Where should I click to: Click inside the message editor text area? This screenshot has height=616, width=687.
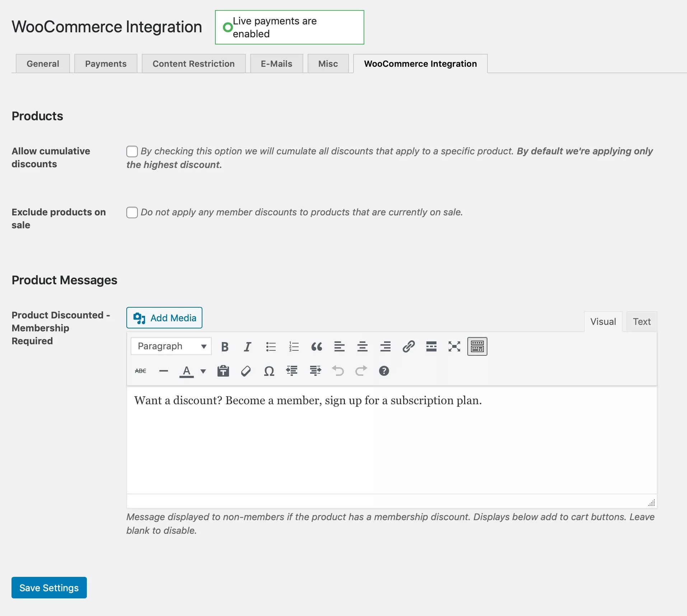pyautogui.click(x=392, y=440)
